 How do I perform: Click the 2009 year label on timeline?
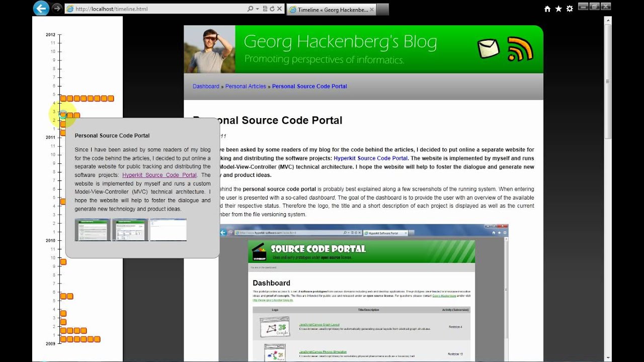pos(50,344)
